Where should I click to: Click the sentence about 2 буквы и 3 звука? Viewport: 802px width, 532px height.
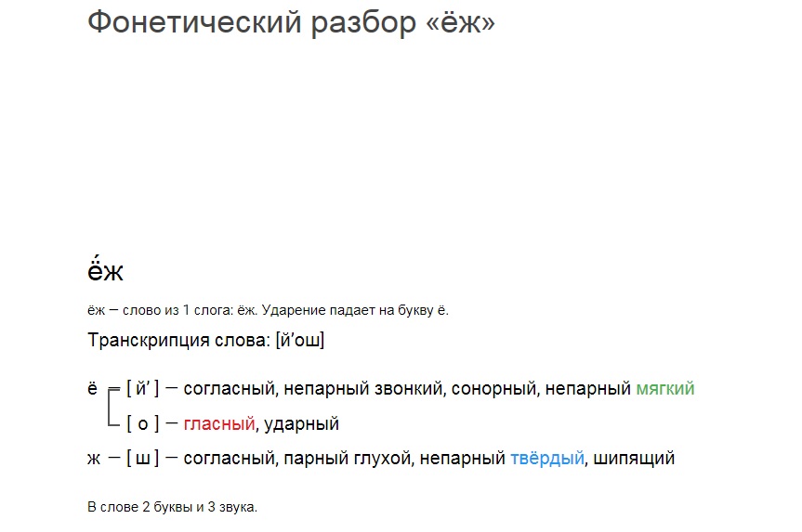point(172,507)
